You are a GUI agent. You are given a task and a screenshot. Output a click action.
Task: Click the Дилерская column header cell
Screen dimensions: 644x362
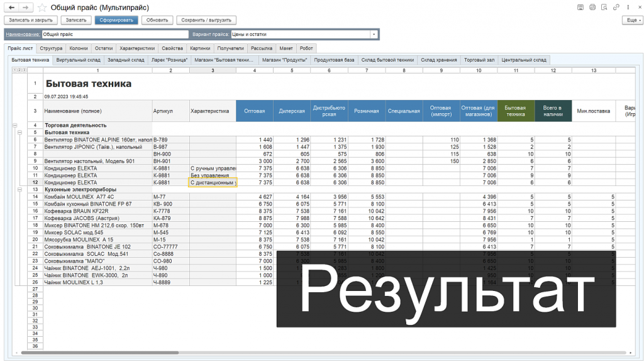click(292, 111)
